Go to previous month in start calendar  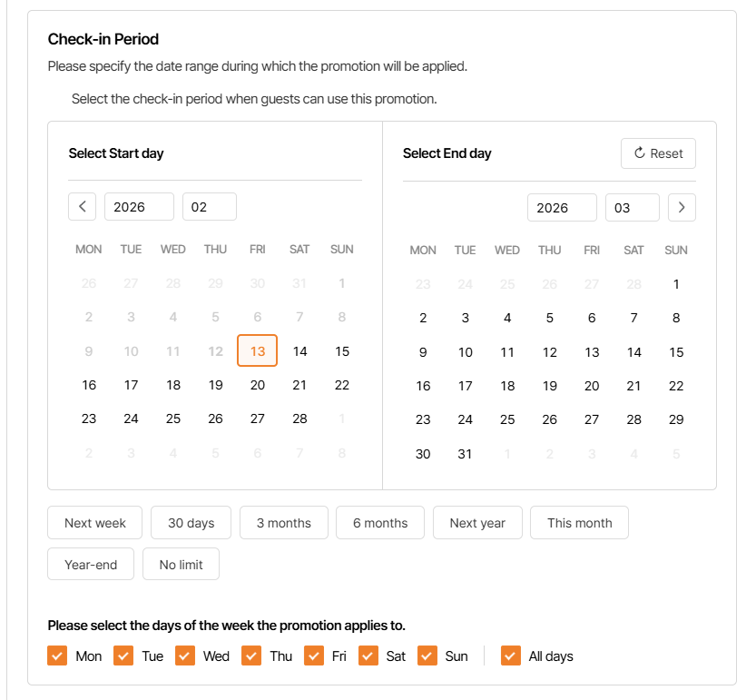(x=82, y=206)
